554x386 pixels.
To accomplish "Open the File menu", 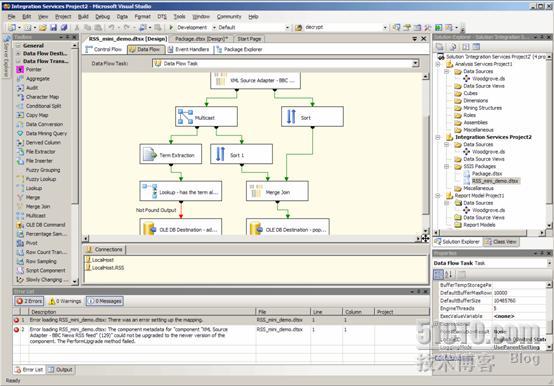I will coord(11,17).
